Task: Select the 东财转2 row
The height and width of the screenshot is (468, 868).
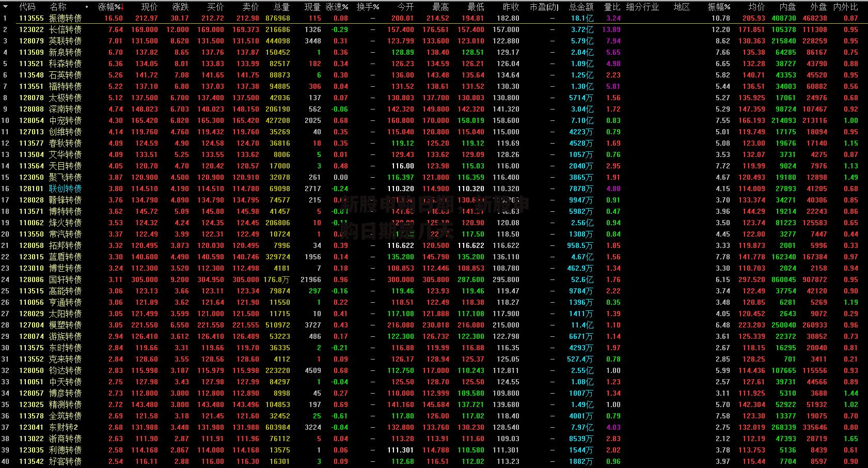Action: click(x=434, y=427)
